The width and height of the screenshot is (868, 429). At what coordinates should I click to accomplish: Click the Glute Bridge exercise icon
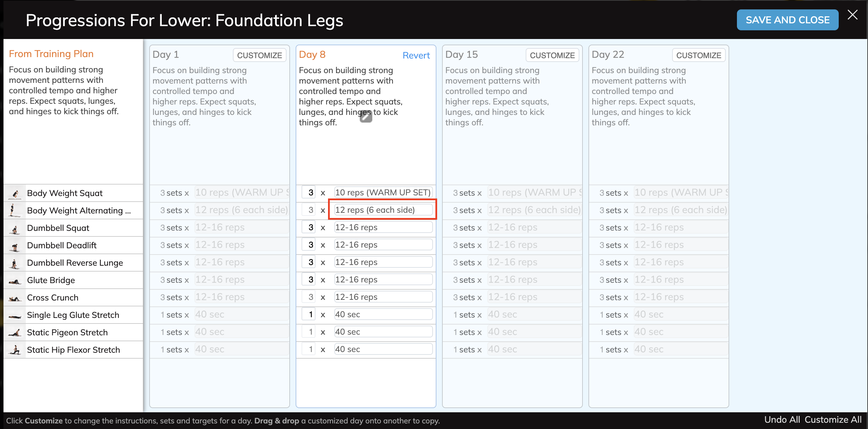[14, 280]
